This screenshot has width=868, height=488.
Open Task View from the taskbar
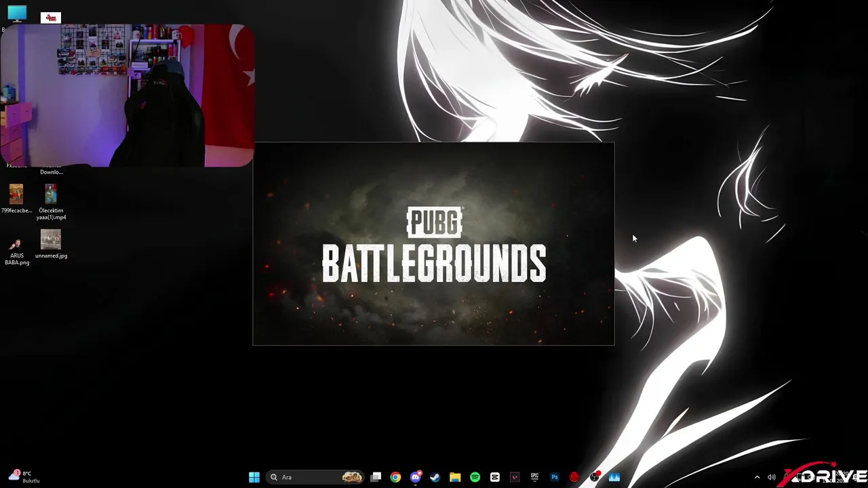(376, 477)
